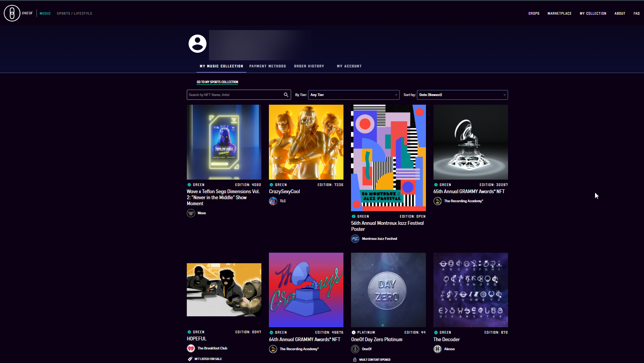Click the VAULT CONTENT OPENED label
The width and height of the screenshot is (644, 363).
pos(375,360)
